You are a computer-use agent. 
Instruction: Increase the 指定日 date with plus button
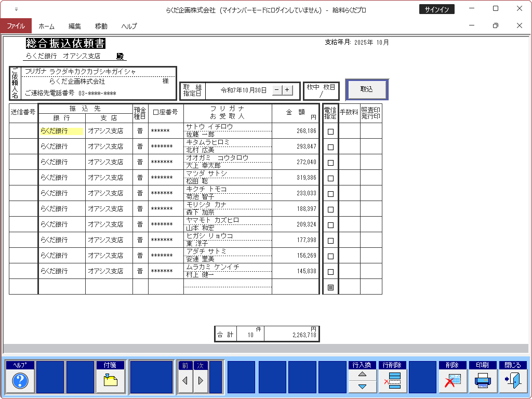(x=287, y=90)
